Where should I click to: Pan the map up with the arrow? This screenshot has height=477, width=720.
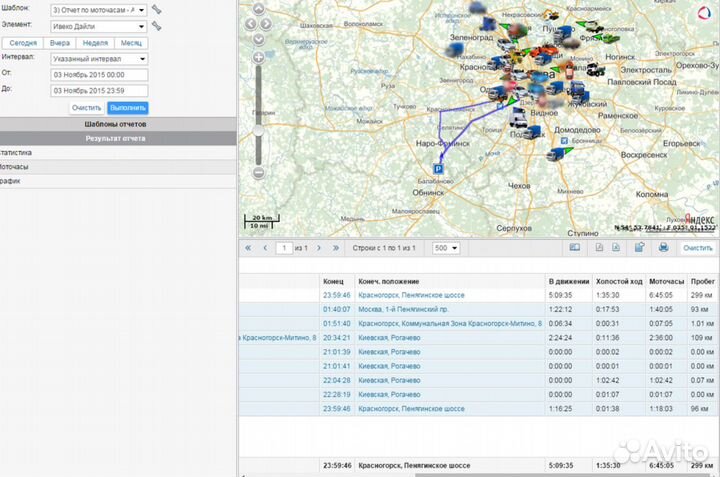pyautogui.click(x=257, y=10)
